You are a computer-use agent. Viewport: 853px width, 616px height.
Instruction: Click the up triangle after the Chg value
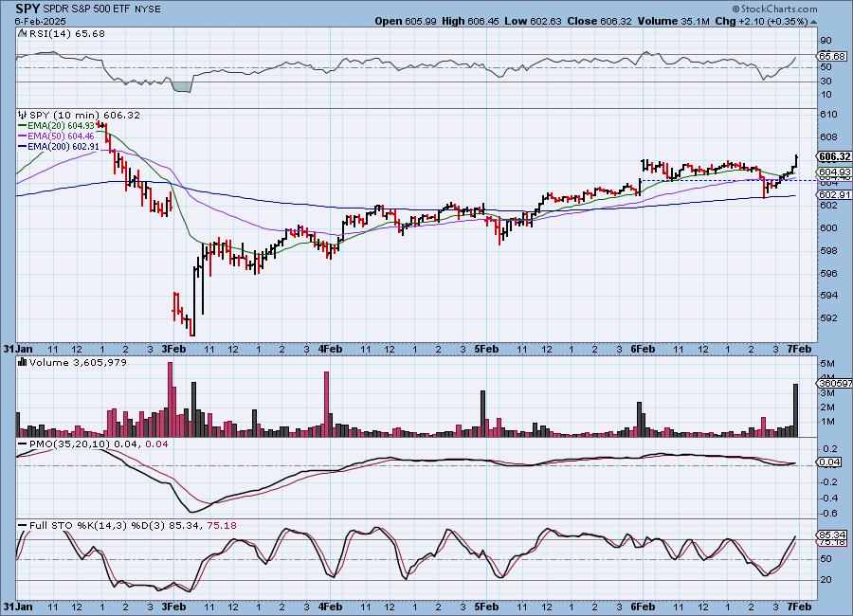tap(813, 22)
